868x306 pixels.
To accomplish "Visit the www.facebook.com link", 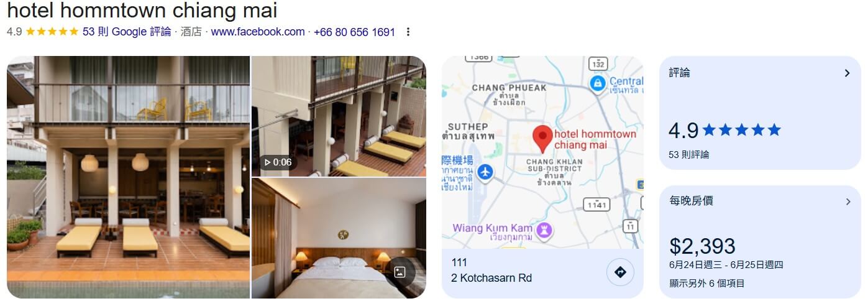I will [x=258, y=32].
